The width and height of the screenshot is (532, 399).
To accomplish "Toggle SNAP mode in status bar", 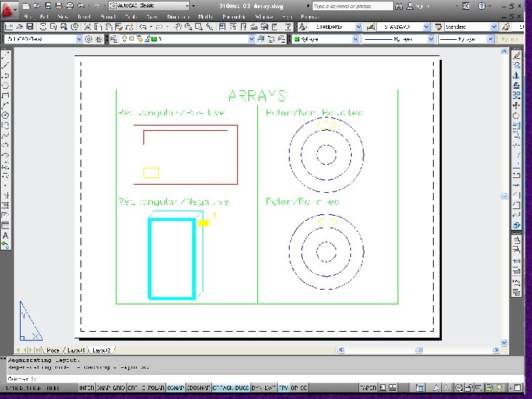I will pyautogui.click(x=104, y=387).
